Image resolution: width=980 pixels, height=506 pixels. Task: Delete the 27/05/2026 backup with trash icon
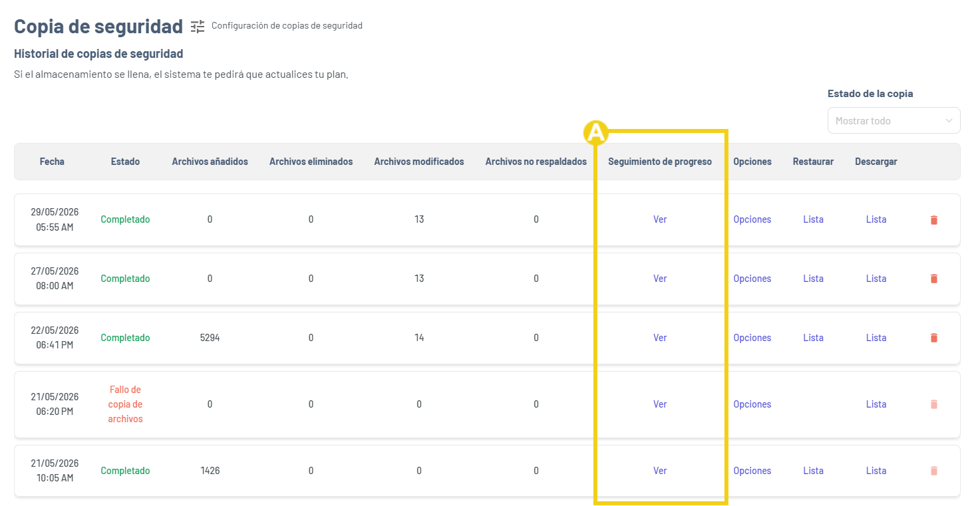[933, 279]
